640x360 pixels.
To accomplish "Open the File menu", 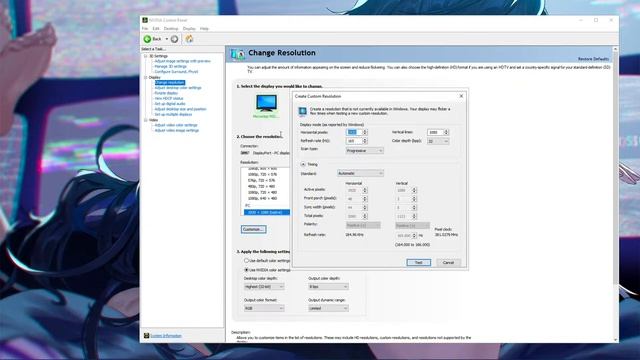I will [x=145, y=29].
